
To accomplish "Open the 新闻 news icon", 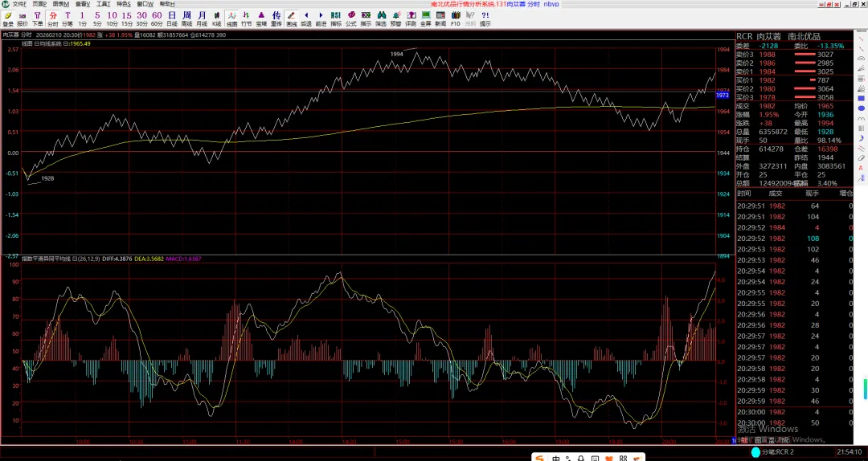I will [440, 18].
